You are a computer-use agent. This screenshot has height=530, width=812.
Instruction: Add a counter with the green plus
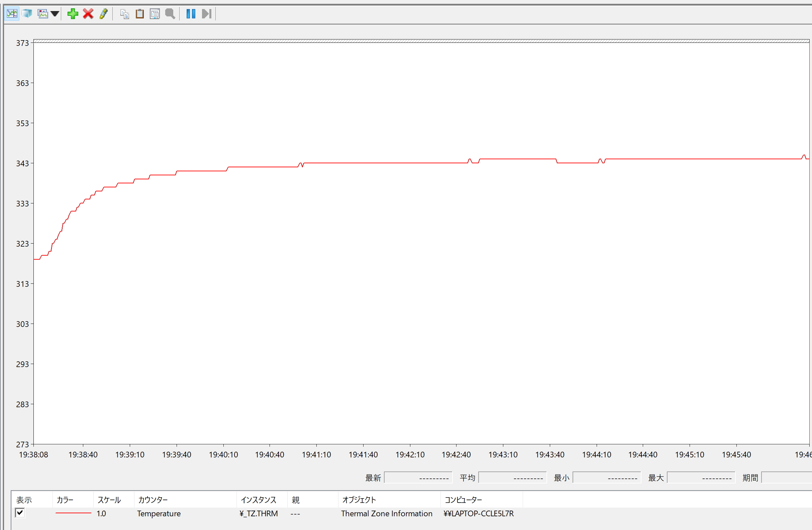pos(73,14)
